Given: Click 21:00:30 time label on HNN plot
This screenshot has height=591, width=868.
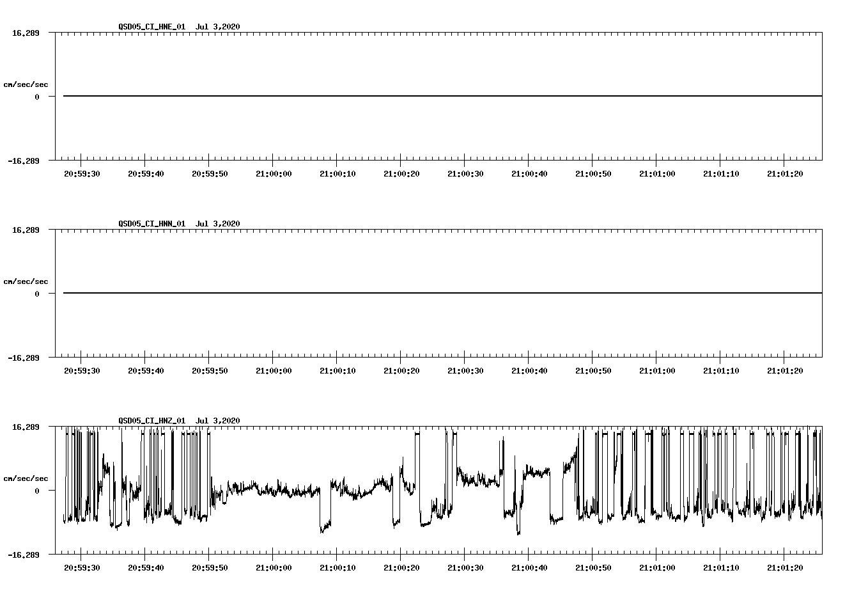Looking at the screenshot, I should [465, 371].
